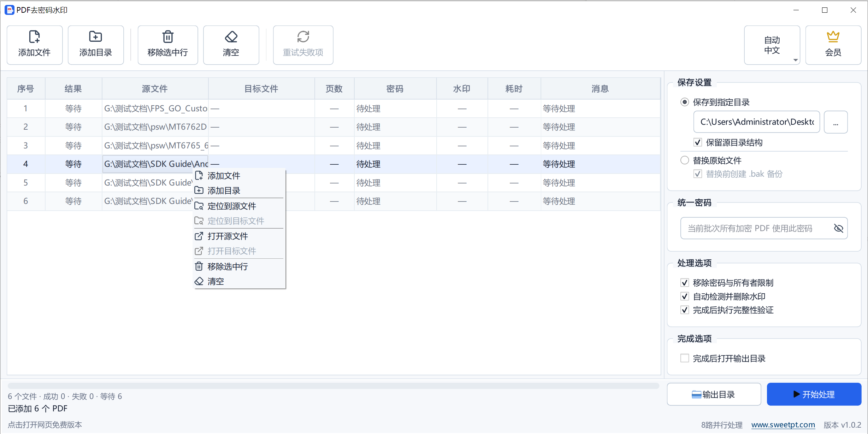Disable 自动检测并删除水印 checkbox

pyautogui.click(x=685, y=297)
